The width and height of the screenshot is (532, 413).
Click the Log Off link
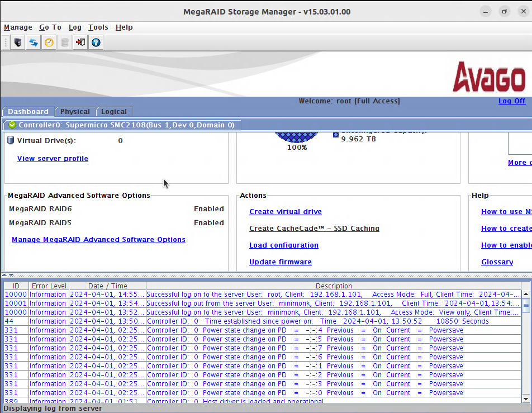(x=512, y=101)
